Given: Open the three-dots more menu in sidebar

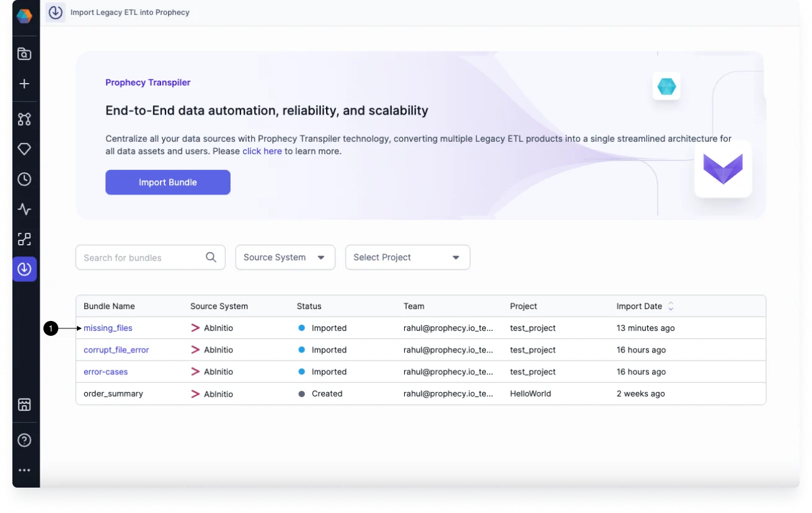Looking at the screenshot, I should [24, 471].
